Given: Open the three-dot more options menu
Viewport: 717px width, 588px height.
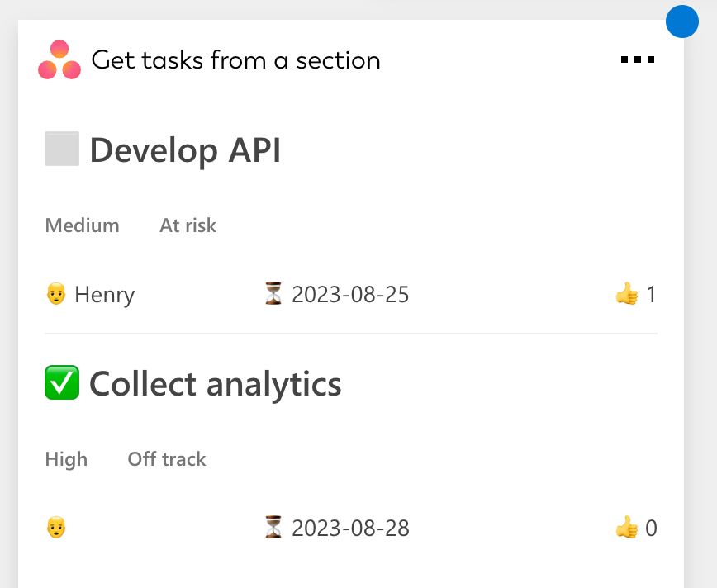Looking at the screenshot, I should pyautogui.click(x=638, y=59).
